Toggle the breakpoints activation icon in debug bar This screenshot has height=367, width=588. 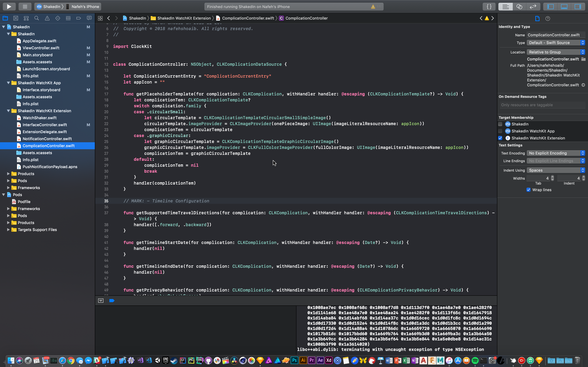pyautogui.click(x=112, y=301)
